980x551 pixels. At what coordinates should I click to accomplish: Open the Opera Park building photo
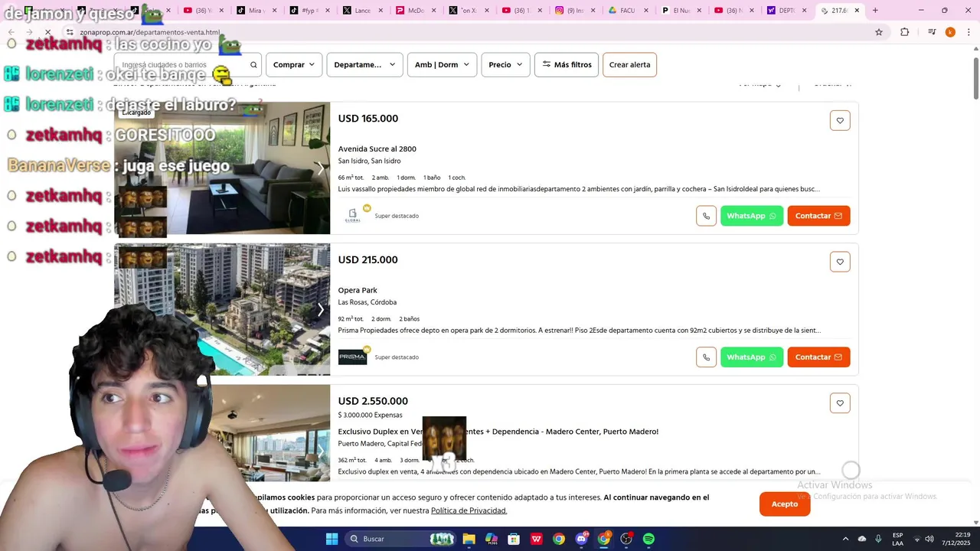click(222, 310)
